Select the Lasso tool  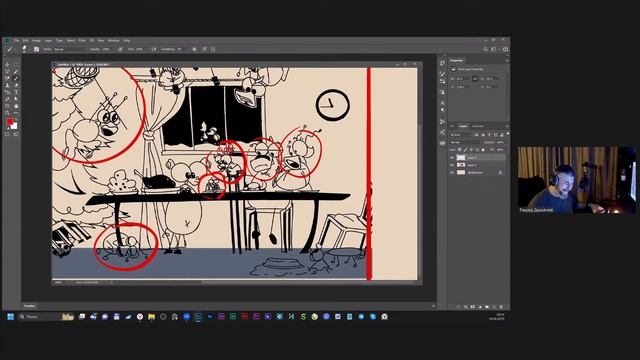[7, 71]
